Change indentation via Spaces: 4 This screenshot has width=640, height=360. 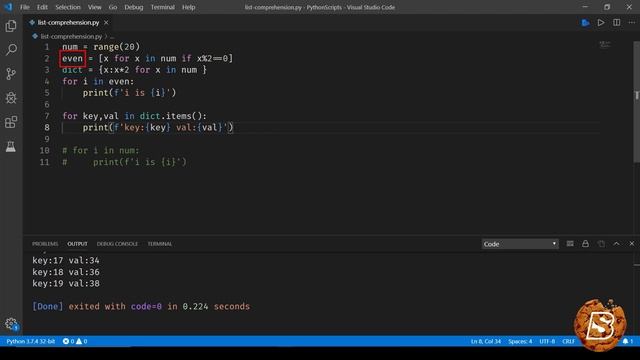520,341
